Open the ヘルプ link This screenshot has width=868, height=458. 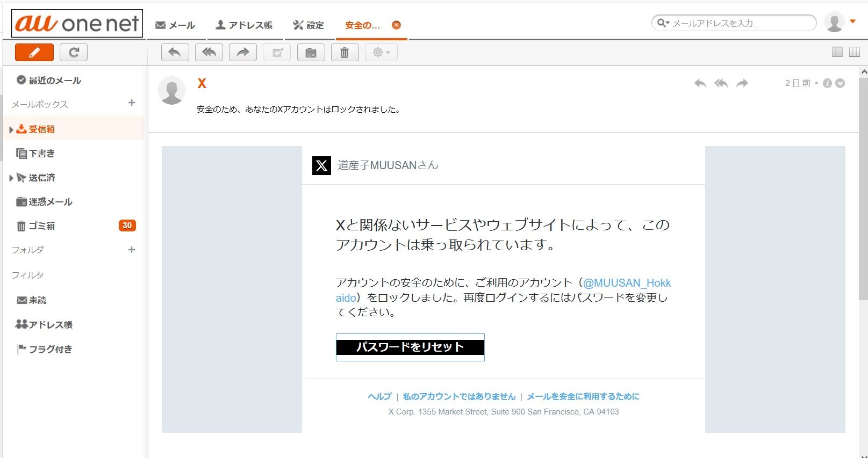click(380, 397)
